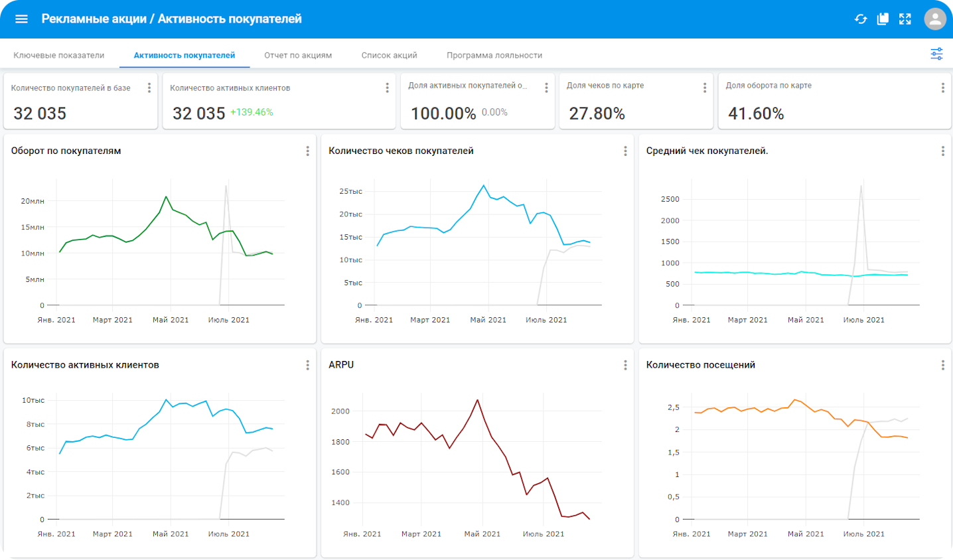Open menu for Средний чек покупателей chart
The height and width of the screenshot is (560, 953).
click(942, 151)
